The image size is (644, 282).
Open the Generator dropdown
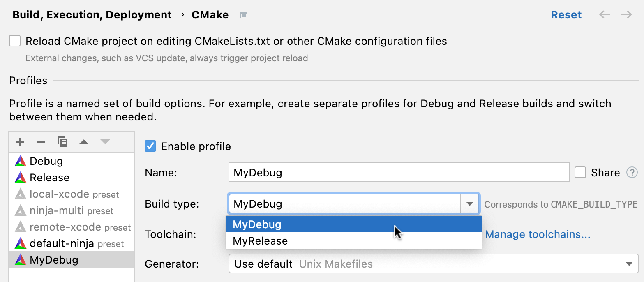tap(629, 264)
